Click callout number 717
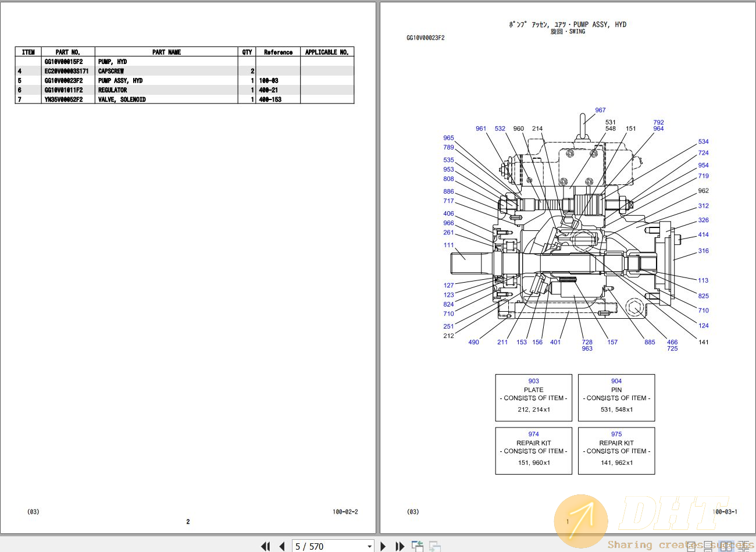 (448, 201)
